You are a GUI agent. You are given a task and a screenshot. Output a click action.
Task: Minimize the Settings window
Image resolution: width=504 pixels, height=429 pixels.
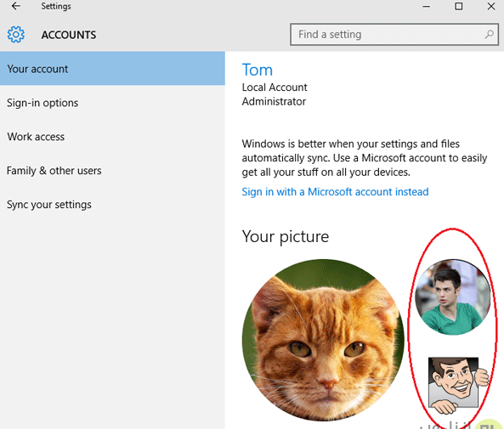[426, 6]
